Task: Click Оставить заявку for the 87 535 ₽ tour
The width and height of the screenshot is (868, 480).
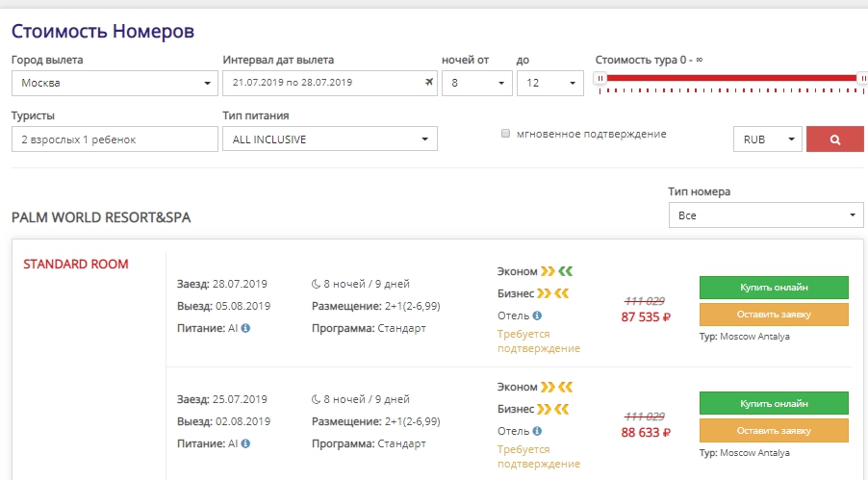Action: (x=774, y=315)
